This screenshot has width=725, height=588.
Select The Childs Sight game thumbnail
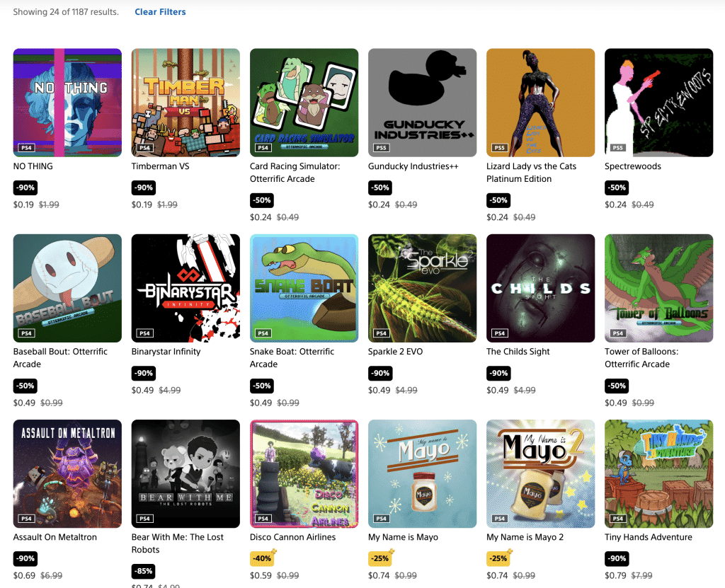540,288
